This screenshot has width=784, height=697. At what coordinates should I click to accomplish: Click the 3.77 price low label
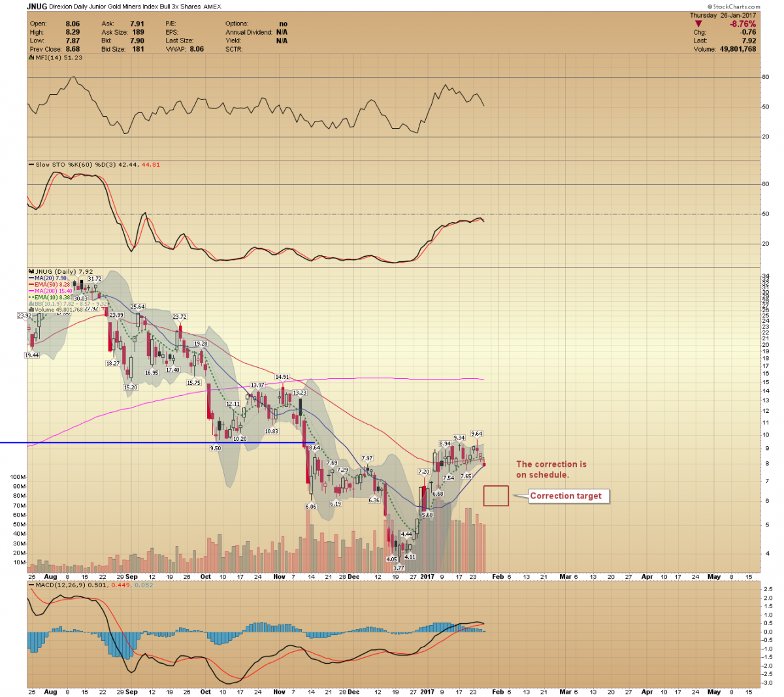point(399,568)
